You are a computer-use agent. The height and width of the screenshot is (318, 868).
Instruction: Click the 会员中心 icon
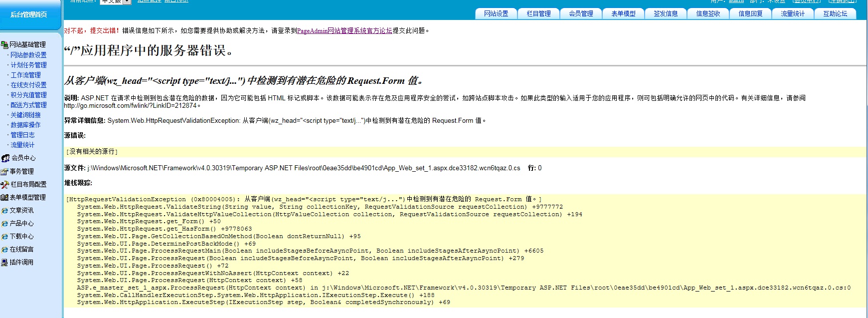coord(5,158)
